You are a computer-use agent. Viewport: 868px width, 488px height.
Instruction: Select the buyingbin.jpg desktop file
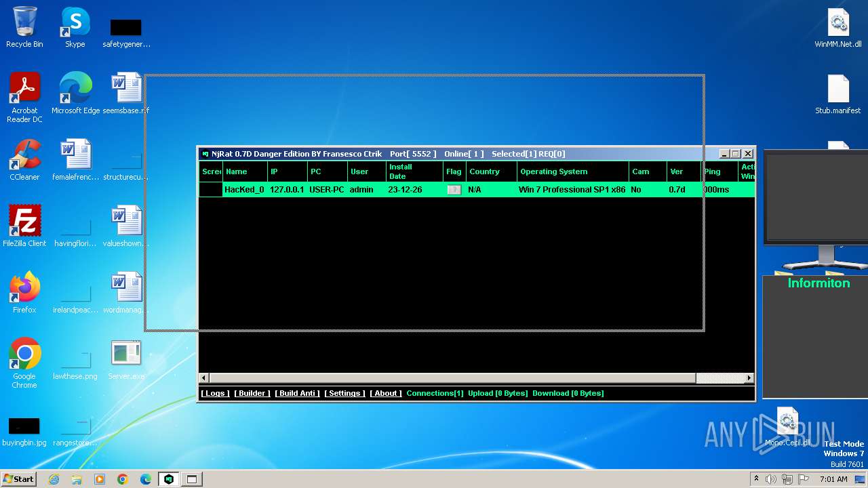(x=24, y=432)
